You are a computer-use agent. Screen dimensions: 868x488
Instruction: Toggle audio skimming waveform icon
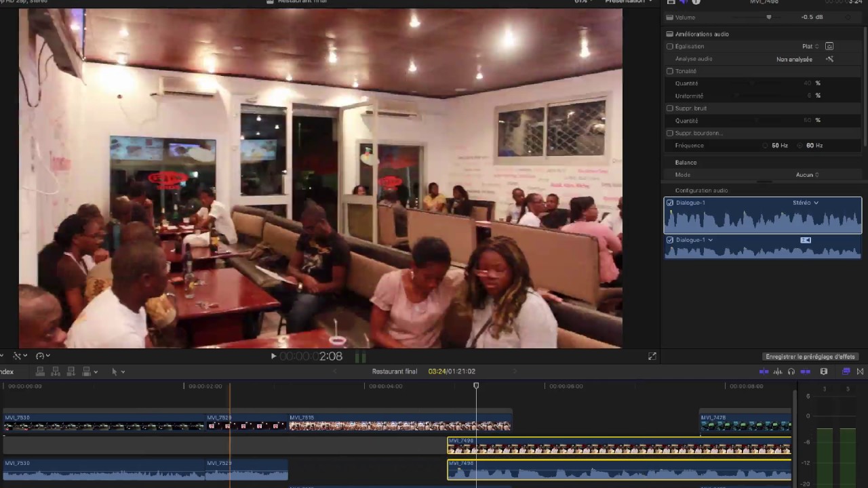click(x=778, y=371)
